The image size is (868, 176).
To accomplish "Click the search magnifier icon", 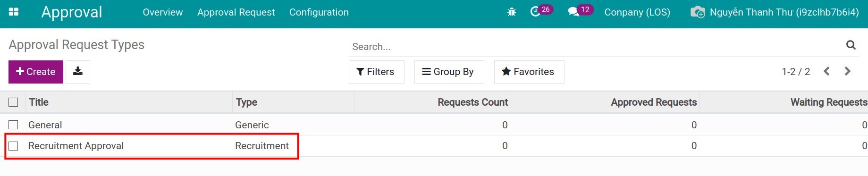I will [851, 45].
